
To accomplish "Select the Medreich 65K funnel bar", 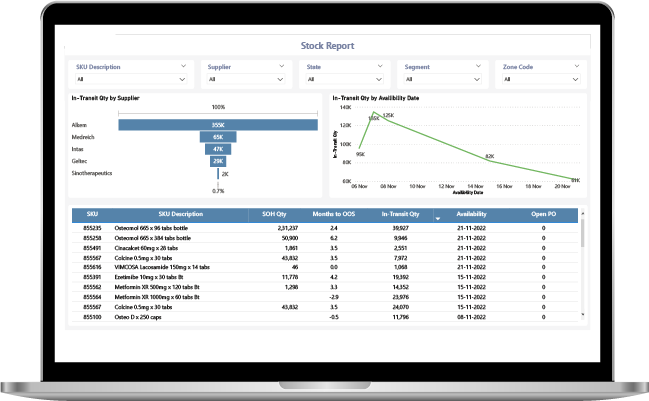I will [218, 137].
